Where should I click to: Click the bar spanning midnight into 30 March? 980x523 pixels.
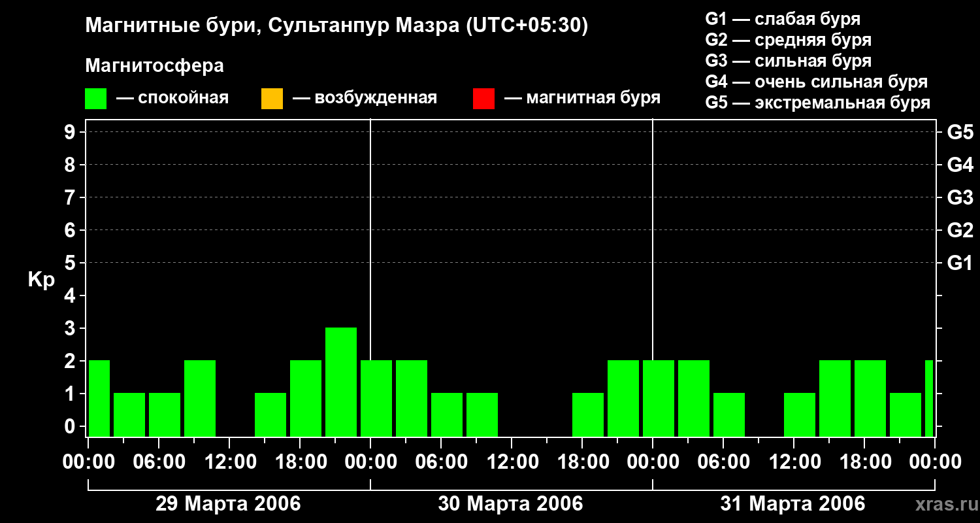[x=376, y=398]
